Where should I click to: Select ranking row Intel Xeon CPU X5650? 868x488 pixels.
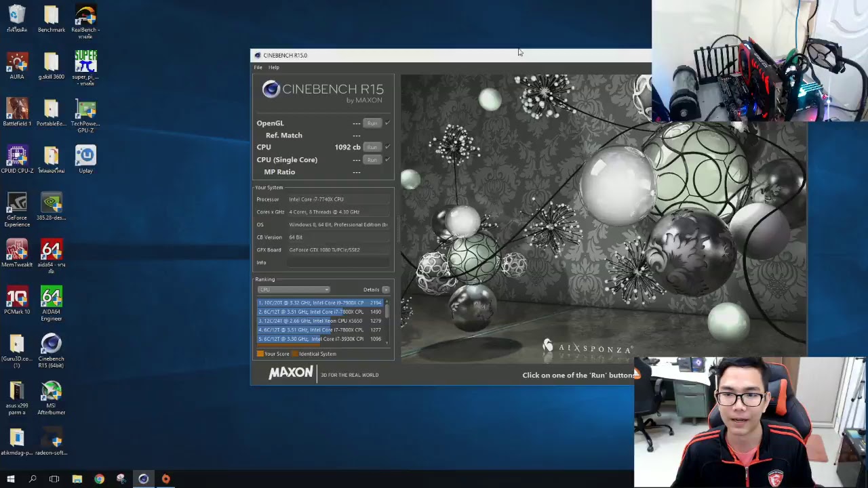(x=320, y=321)
